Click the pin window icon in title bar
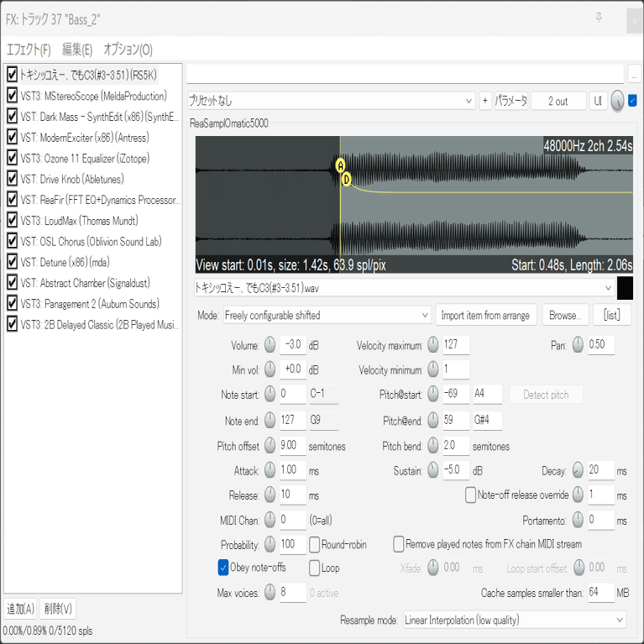Image resolution: width=644 pixels, height=644 pixels. [599, 18]
